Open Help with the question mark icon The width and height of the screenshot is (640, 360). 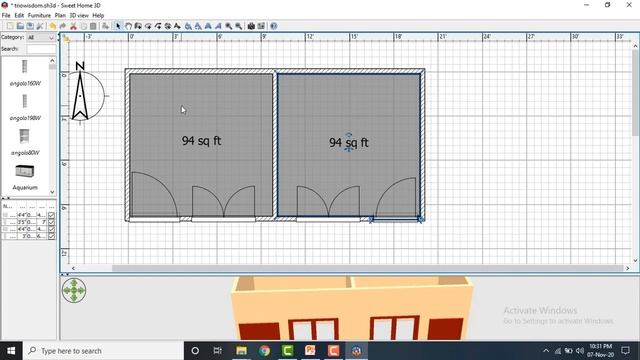pyautogui.click(x=273, y=26)
